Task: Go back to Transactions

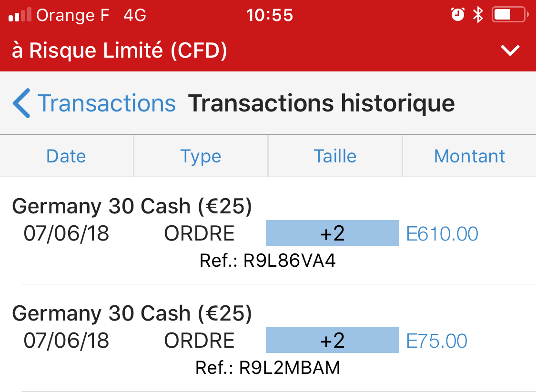Action: (106, 103)
